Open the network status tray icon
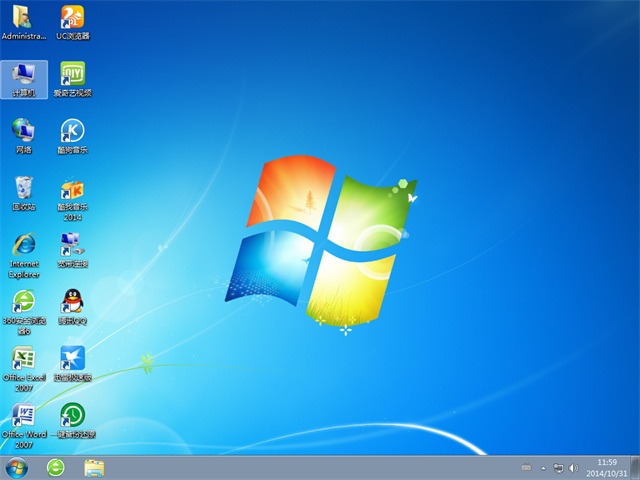This screenshot has width=640, height=480. point(558,468)
